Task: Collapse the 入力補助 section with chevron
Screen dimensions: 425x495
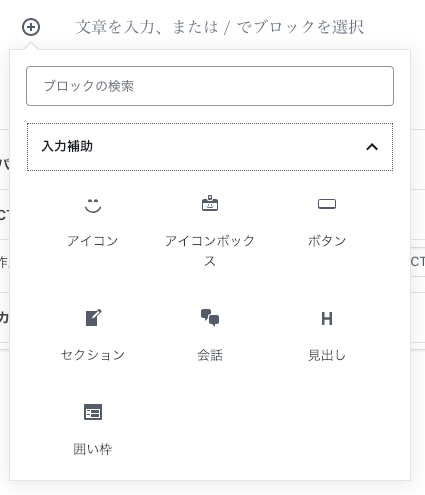Action: (x=372, y=147)
